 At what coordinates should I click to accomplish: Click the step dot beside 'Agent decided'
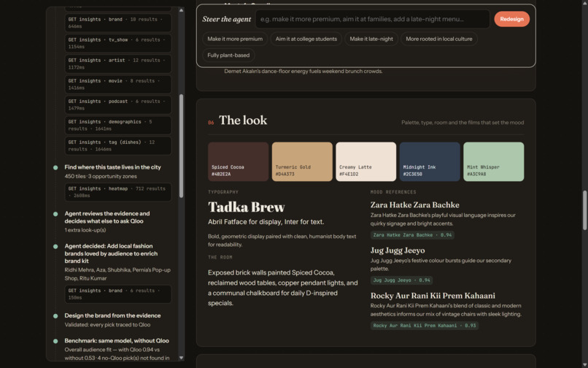point(55,246)
